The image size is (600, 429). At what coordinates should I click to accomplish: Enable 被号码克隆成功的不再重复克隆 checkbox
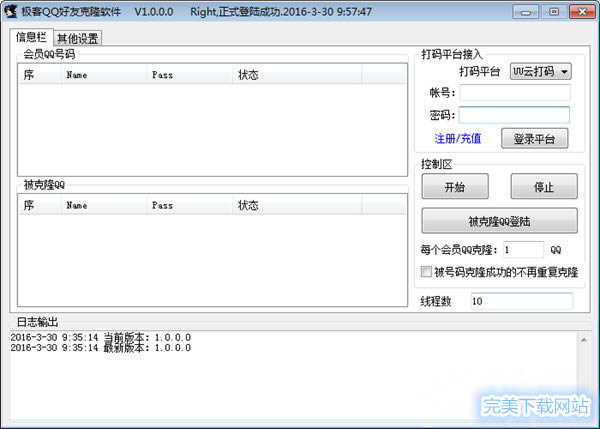pyautogui.click(x=426, y=272)
